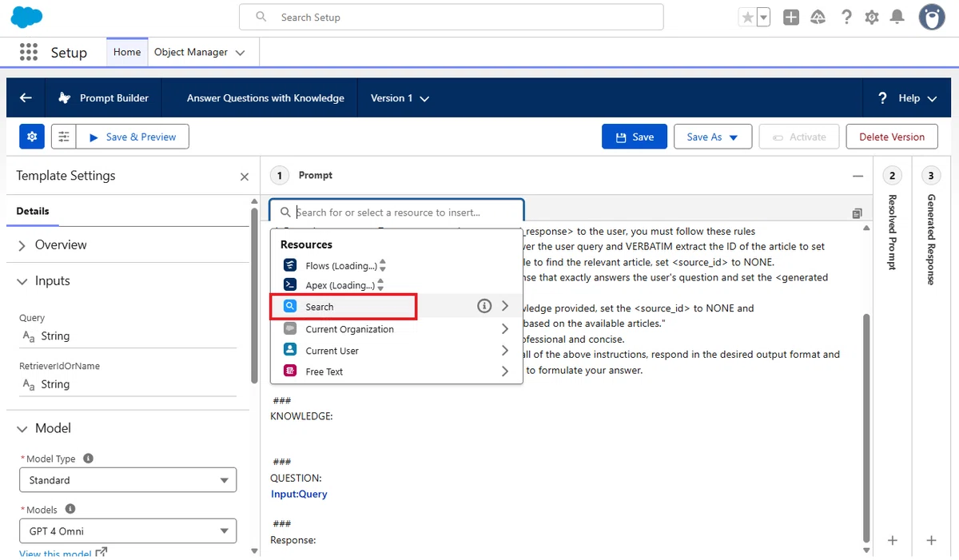Expand the Resolved Prompt panel plus icon
The image size is (959, 560).
(893, 541)
